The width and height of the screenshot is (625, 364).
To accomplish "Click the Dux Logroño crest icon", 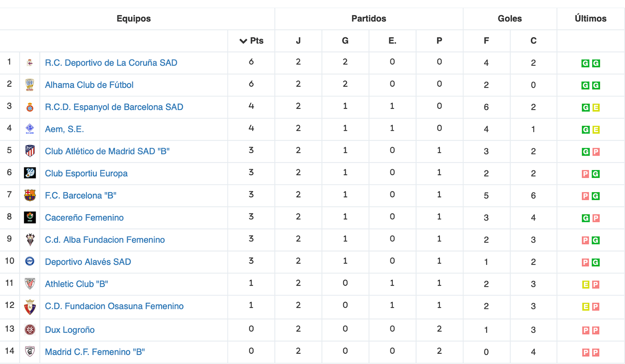I will (30, 330).
